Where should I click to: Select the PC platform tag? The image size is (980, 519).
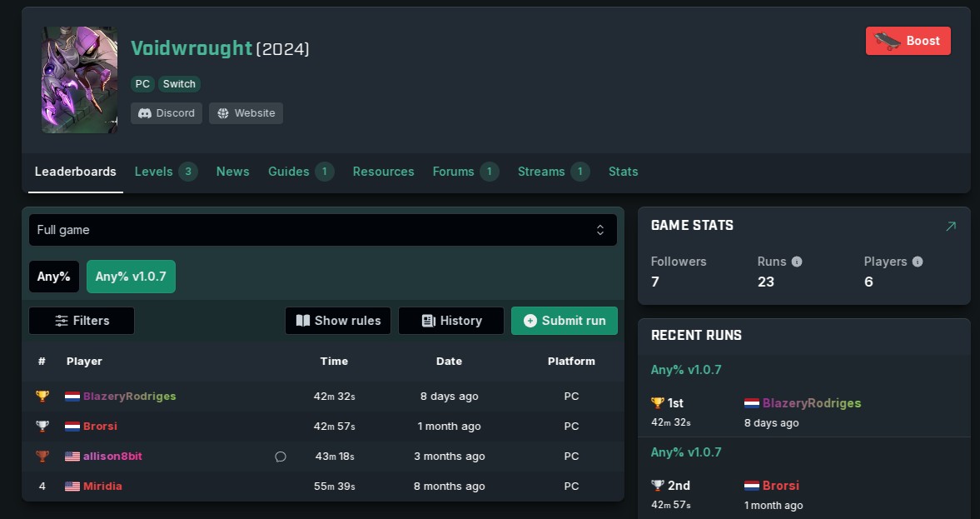142,84
